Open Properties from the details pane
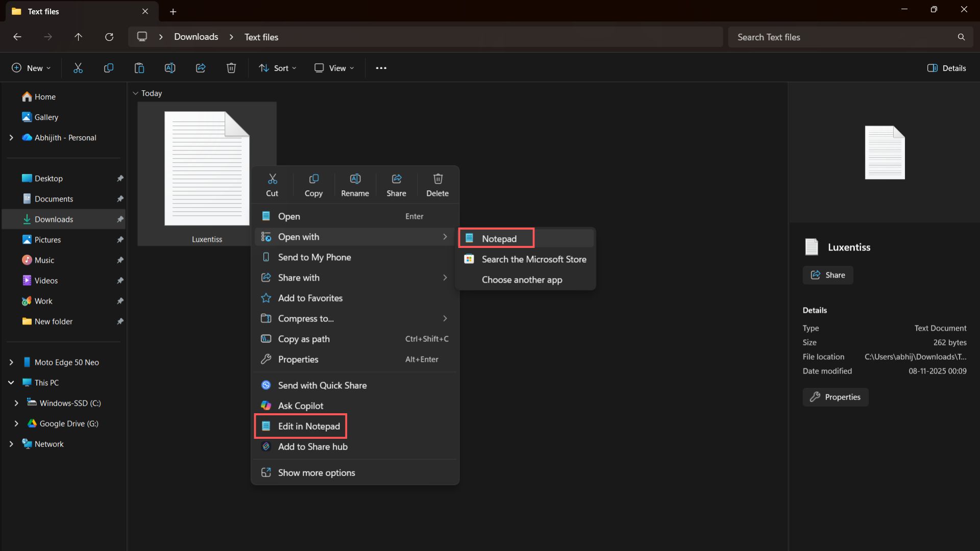 point(835,397)
